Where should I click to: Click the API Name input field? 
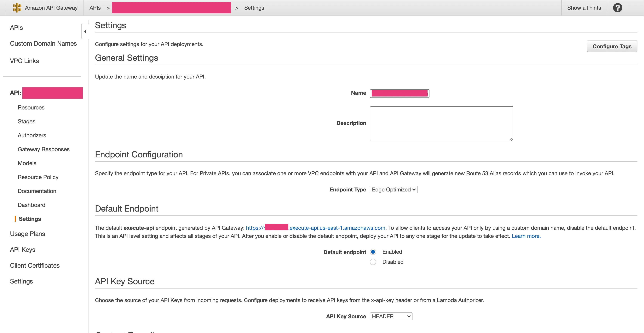click(x=399, y=93)
